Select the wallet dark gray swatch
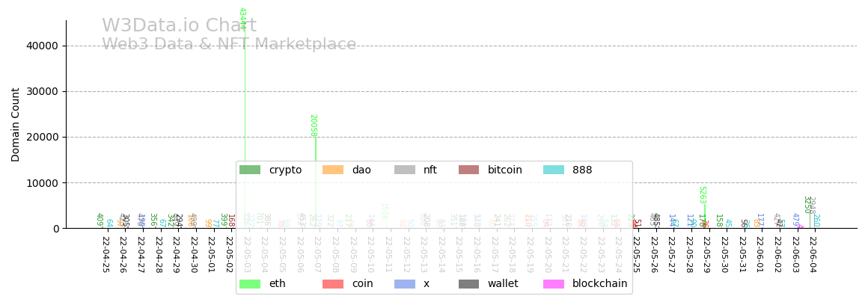This screenshot has height=299, width=868. tap(468, 284)
